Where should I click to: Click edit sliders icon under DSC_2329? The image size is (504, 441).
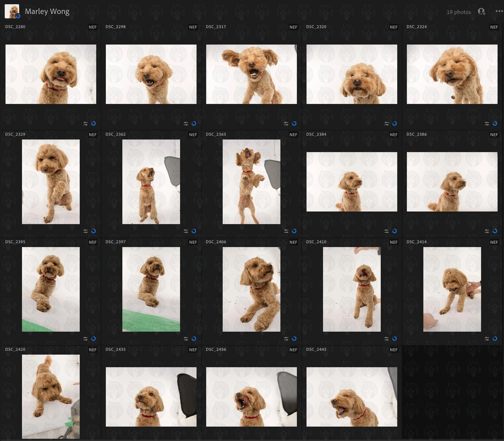point(85,231)
